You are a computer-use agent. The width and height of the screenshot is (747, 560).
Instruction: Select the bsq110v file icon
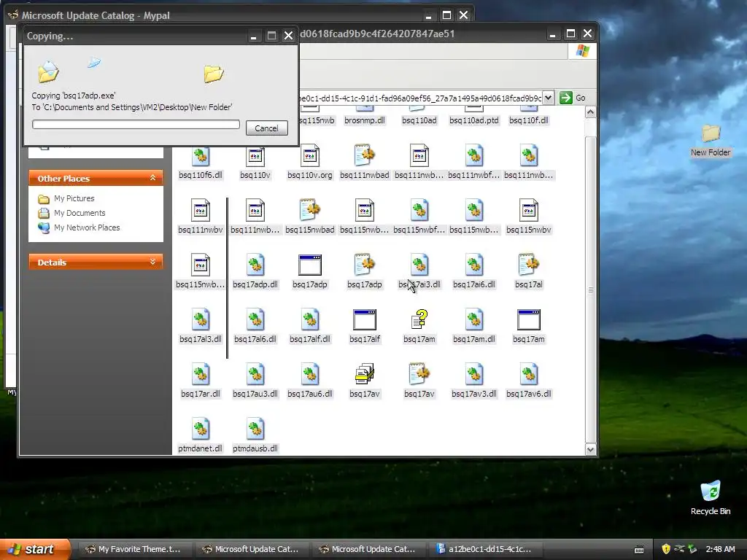coord(255,156)
